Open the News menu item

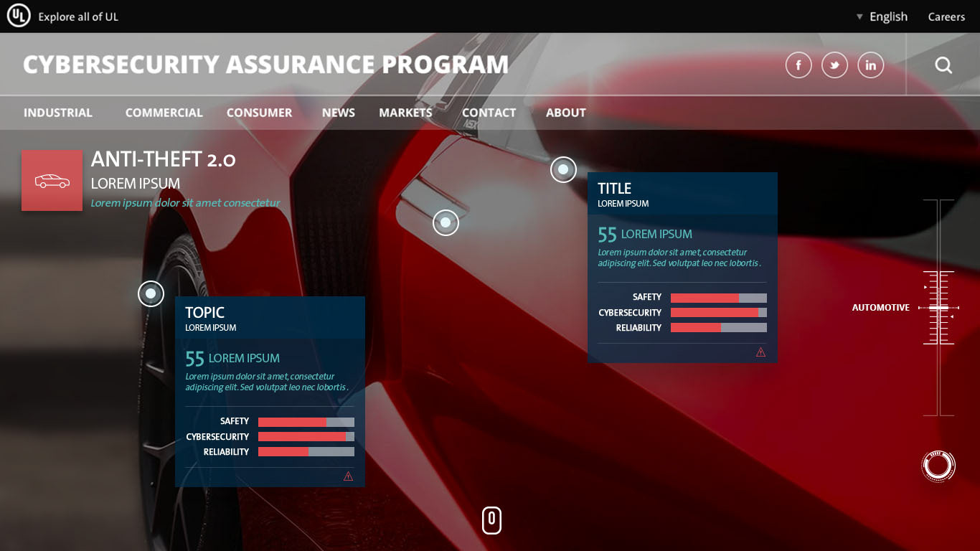[x=339, y=113]
